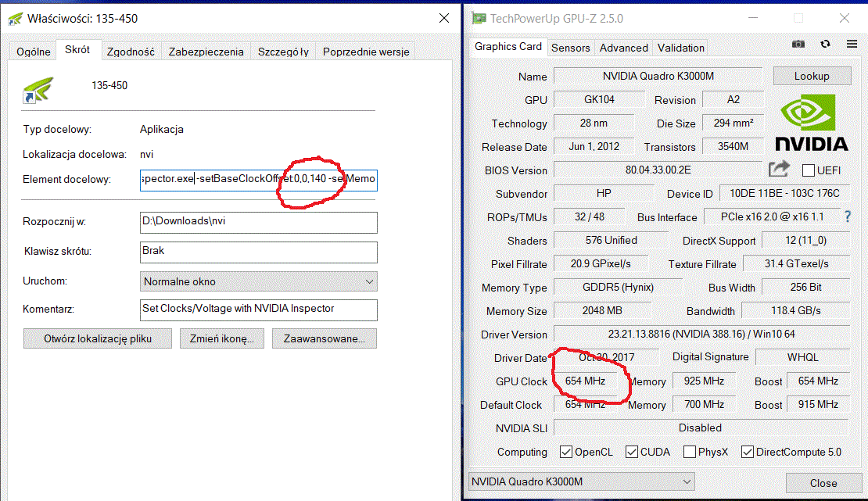Click the 'Rozpocznij w' path field

click(259, 223)
